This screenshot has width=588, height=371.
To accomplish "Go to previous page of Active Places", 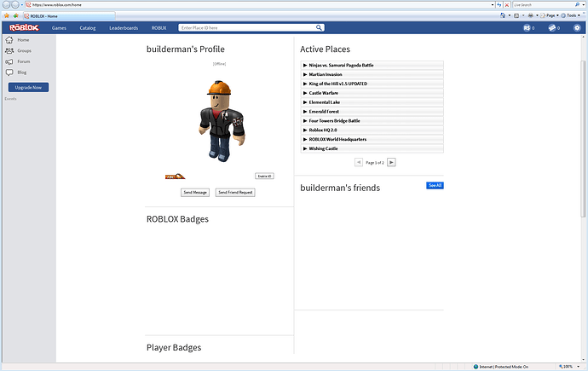I will (x=359, y=162).
